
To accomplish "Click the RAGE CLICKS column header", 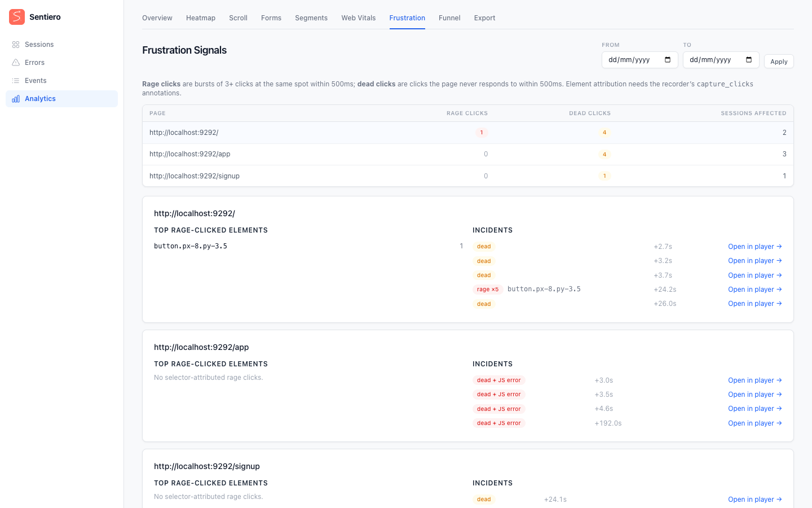I will pyautogui.click(x=467, y=113).
